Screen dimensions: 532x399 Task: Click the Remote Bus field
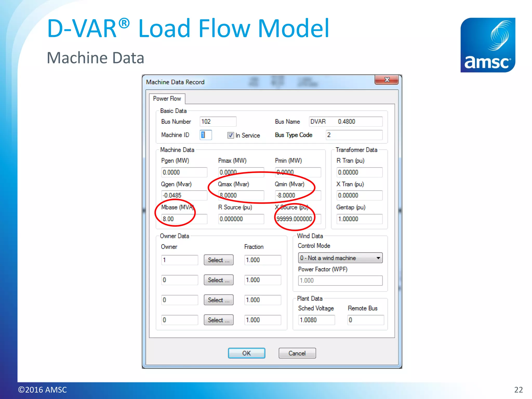tap(366, 320)
